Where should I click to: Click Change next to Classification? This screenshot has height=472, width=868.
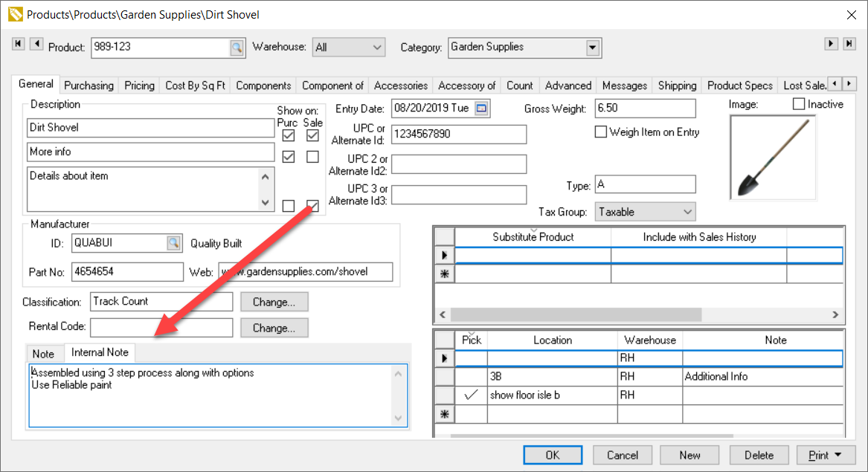(x=274, y=302)
